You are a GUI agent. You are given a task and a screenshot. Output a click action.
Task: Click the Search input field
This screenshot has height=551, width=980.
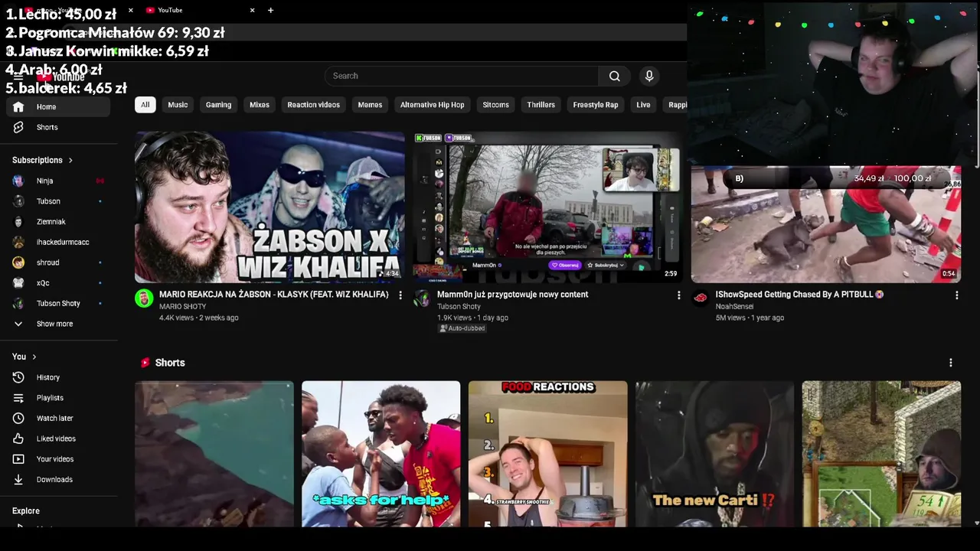[x=462, y=76]
